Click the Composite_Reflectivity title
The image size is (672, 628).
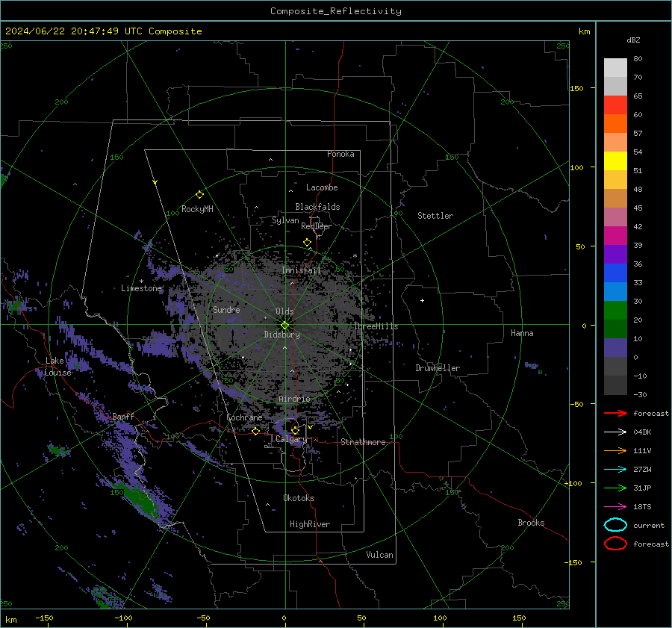[x=335, y=11]
